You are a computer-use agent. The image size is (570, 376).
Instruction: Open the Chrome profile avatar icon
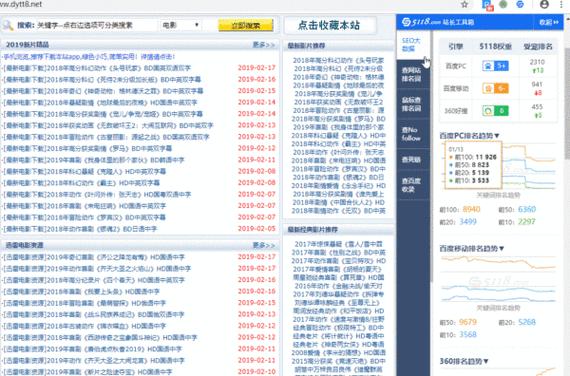pyautogui.click(x=544, y=4)
